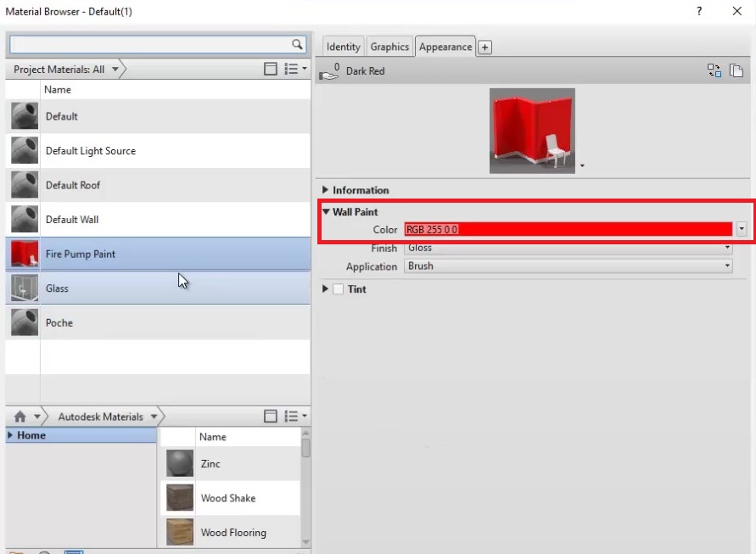Select the Wood Flooring library material

tap(231, 532)
